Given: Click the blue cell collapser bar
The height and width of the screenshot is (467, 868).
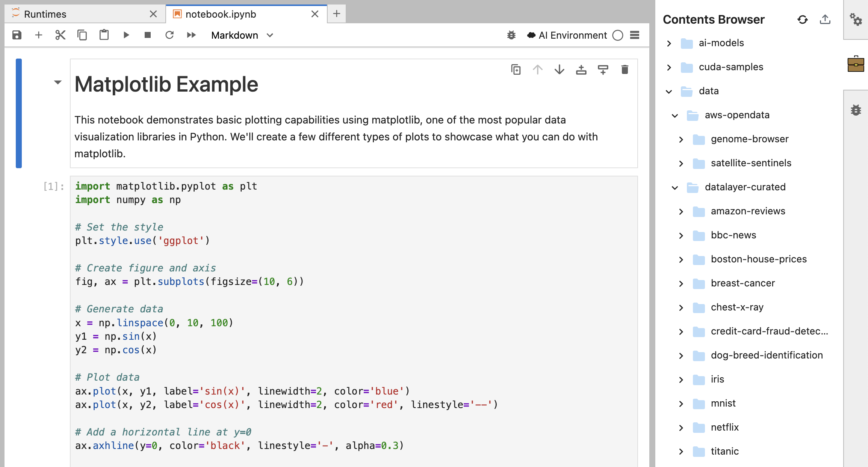Looking at the screenshot, I should (19, 113).
